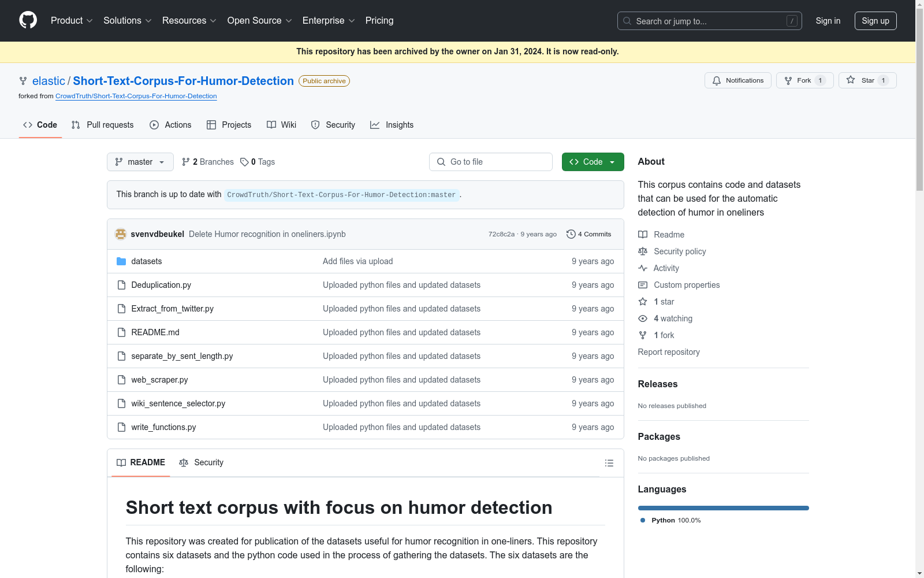Open "Delete Humor recognition in oneliners.ipynb" commit
Screen dimensions: 924x578
[x=267, y=234]
